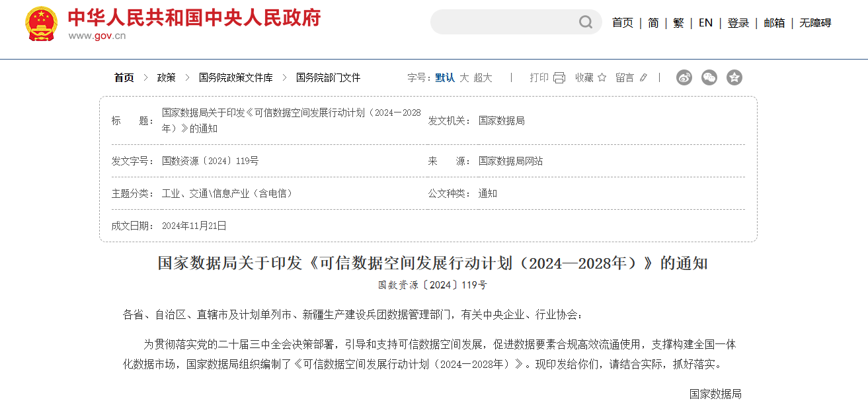Share to QQ Zone star icon
Image resolution: width=868 pixels, height=405 pixels.
tap(734, 77)
